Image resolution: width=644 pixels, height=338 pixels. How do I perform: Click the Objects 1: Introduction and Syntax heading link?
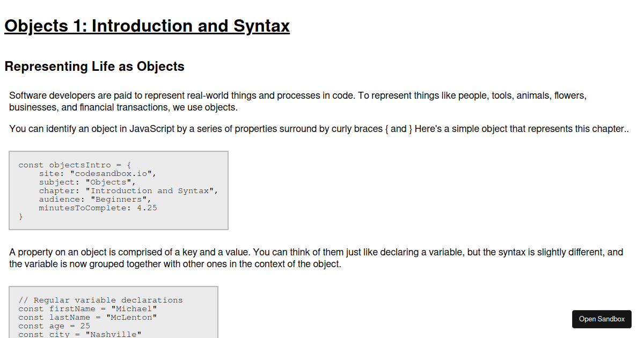tap(147, 26)
